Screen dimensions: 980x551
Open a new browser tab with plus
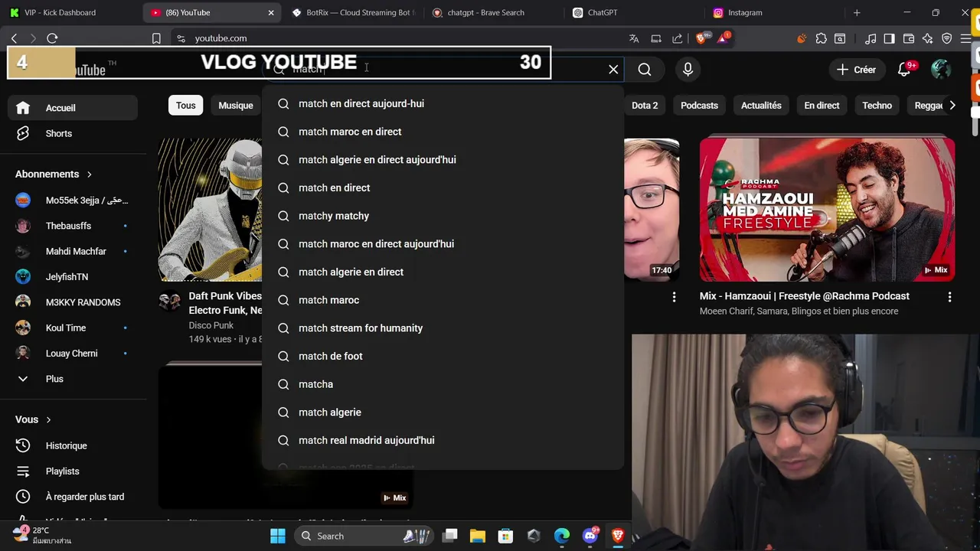tap(857, 12)
